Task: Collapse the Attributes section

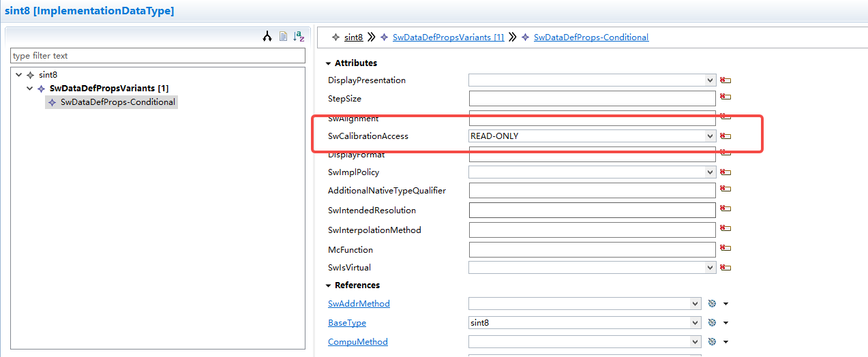Action: pyautogui.click(x=328, y=63)
